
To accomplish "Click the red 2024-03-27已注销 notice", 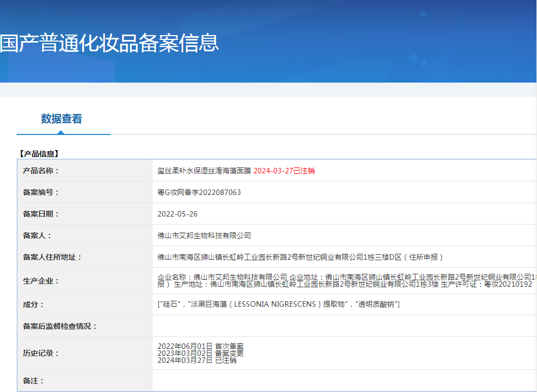I will 284,171.
